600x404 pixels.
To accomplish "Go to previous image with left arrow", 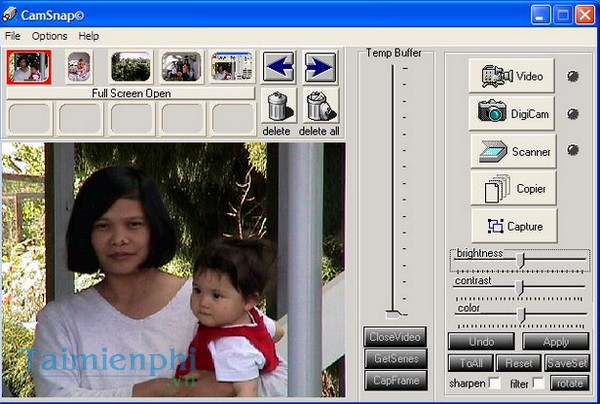I will pyautogui.click(x=279, y=67).
